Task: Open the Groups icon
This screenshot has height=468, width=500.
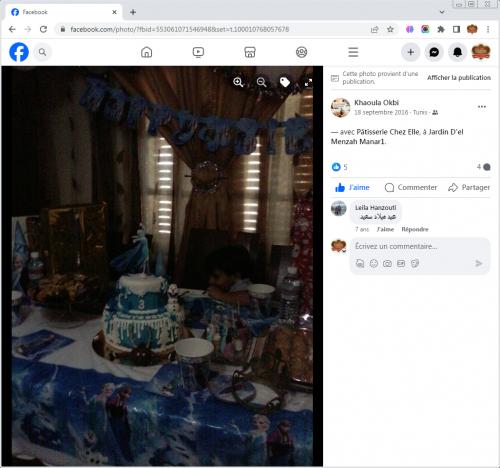Action: [301, 52]
